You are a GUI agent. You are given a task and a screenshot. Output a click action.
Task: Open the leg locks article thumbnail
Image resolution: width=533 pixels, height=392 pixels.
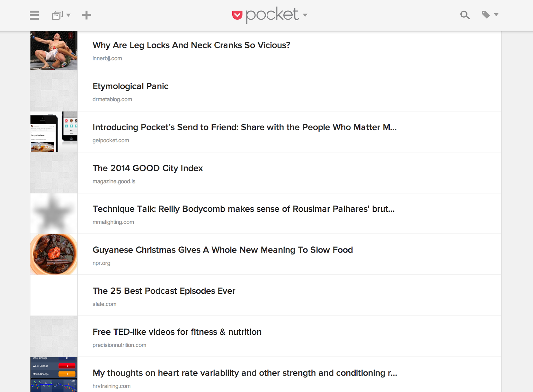tap(54, 50)
